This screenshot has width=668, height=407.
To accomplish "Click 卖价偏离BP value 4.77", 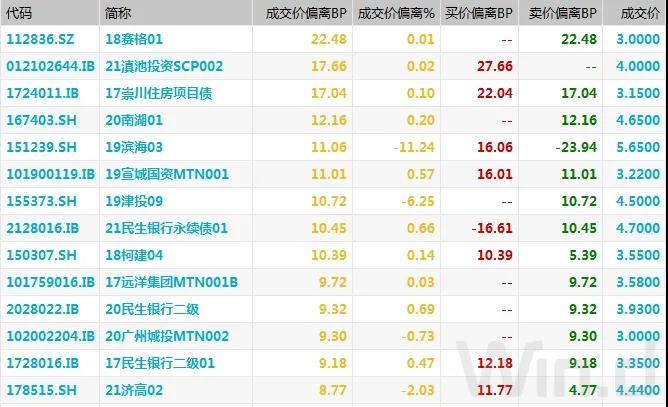I will point(583,390).
